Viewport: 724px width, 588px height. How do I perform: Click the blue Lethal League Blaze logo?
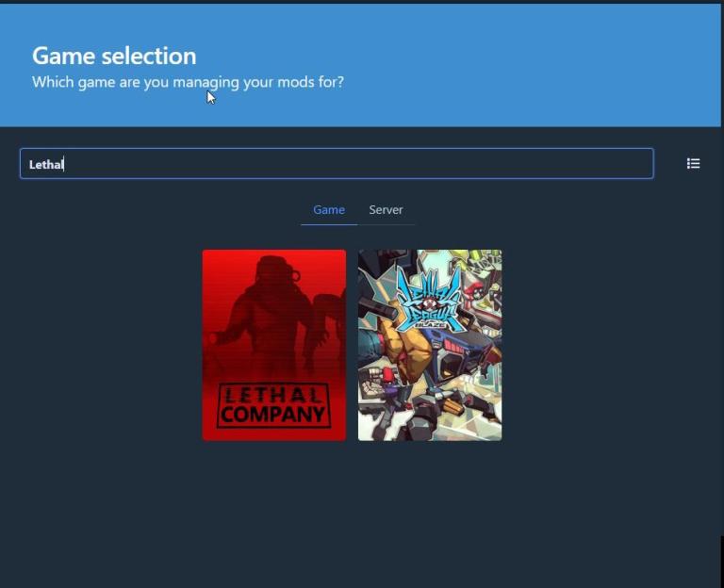pyautogui.click(x=429, y=300)
